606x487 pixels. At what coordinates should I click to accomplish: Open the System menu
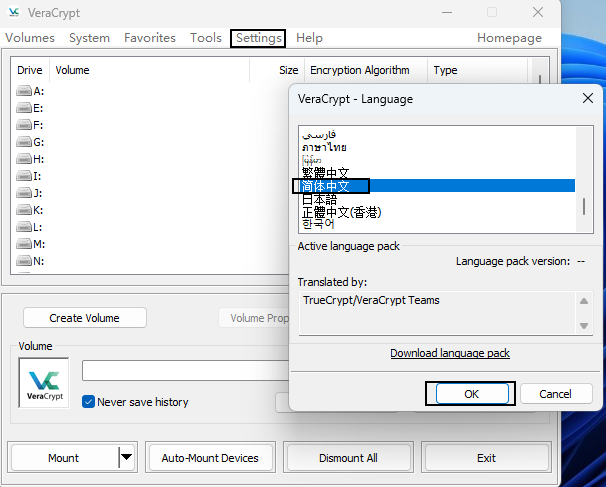click(x=89, y=38)
